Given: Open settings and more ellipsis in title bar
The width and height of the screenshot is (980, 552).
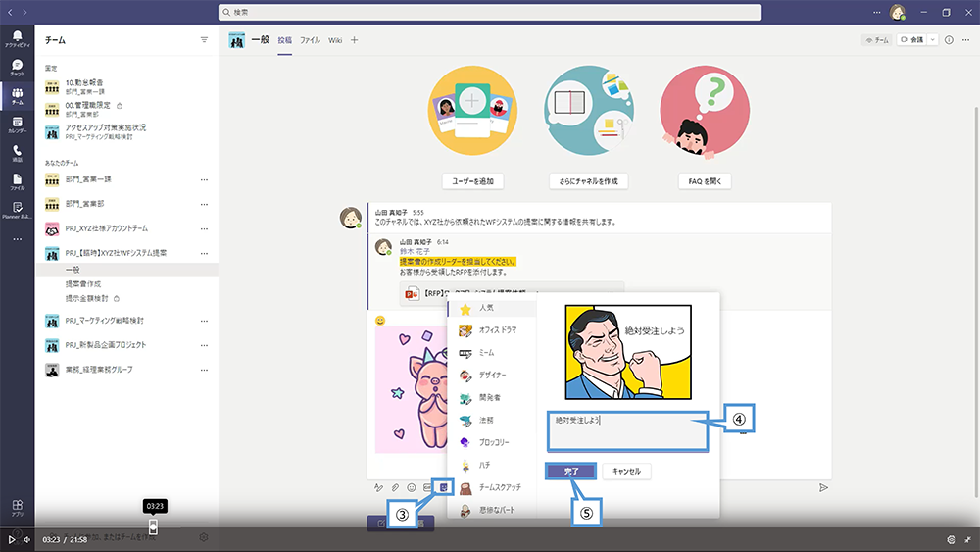Looking at the screenshot, I should tap(877, 12).
